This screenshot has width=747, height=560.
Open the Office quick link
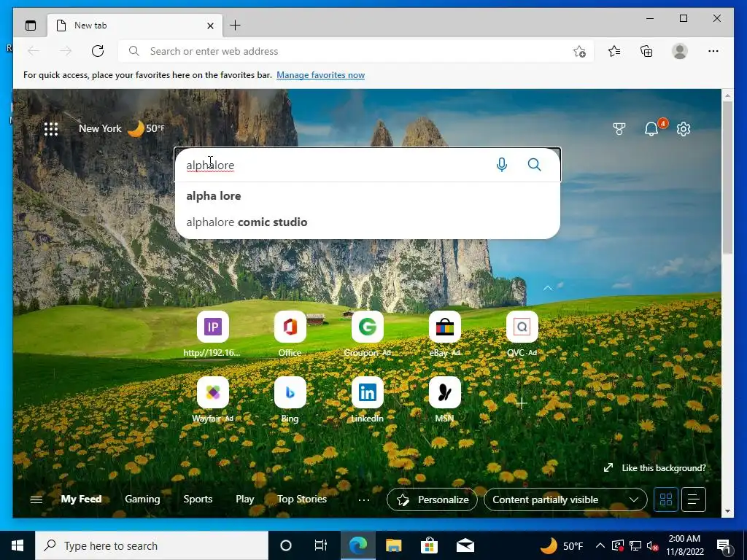pos(290,334)
